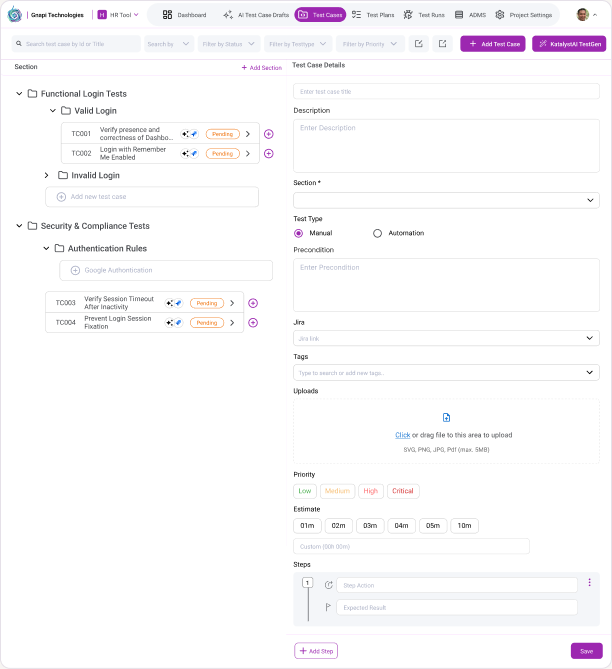Click Pending status badge on TC004
The image size is (612, 669).
[x=207, y=323]
